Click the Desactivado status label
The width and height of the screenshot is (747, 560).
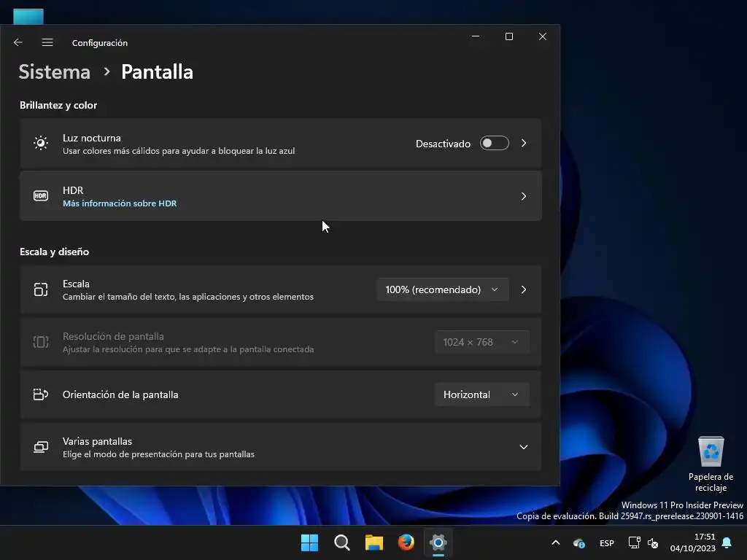click(x=443, y=144)
